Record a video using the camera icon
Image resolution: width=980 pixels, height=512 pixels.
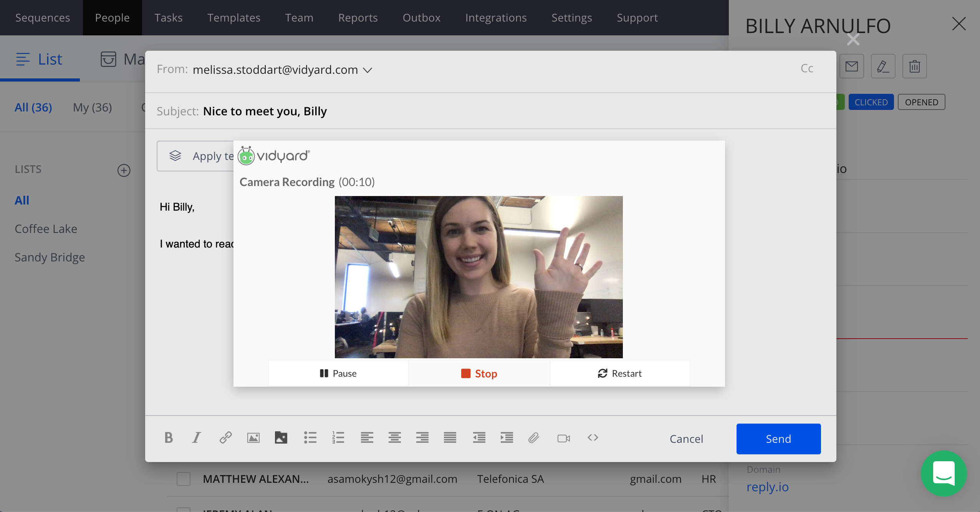point(563,438)
